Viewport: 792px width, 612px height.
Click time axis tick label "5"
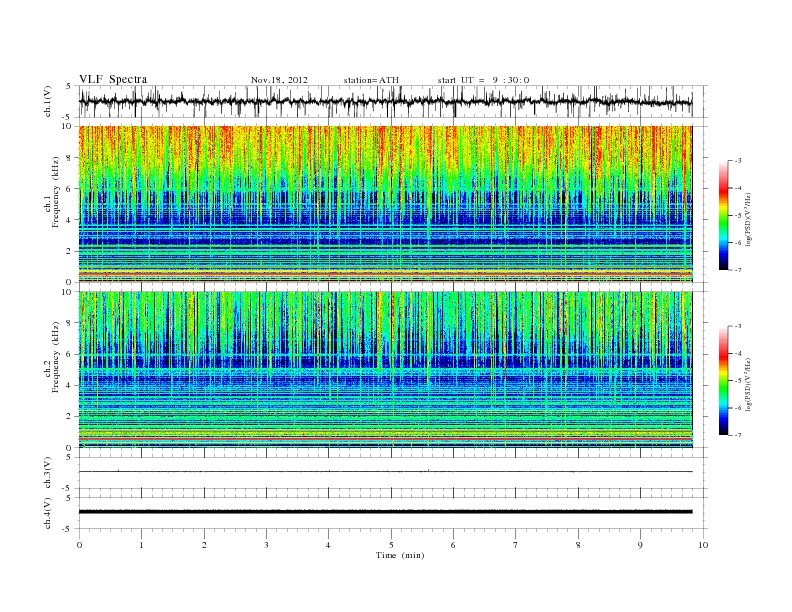pos(391,545)
